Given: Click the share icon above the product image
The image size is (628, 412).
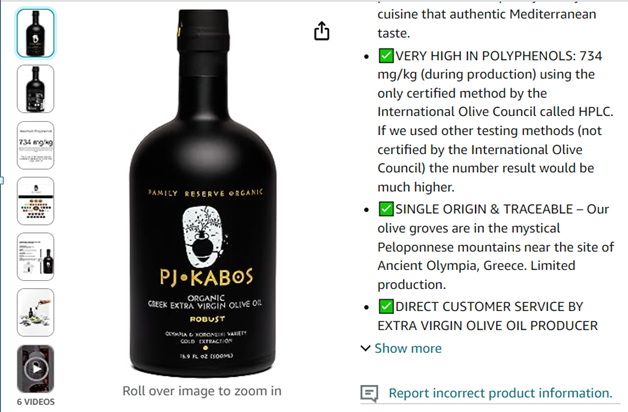Looking at the screenshot, I should [322, 31].
